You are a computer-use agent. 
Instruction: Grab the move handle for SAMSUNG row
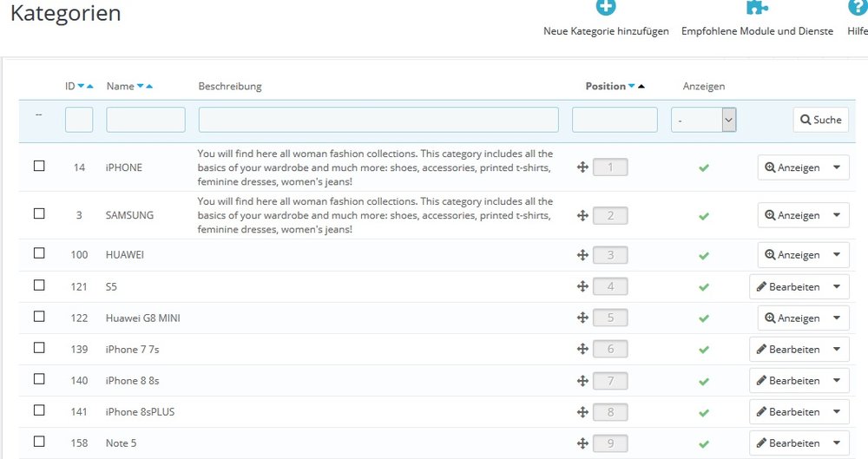click(x=582, y=215)
